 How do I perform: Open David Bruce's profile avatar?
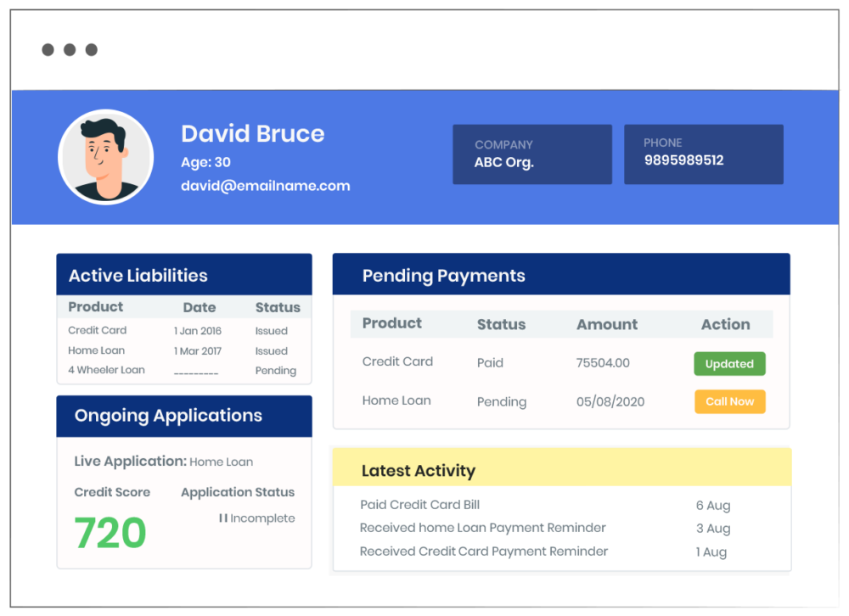[x=105, y=156]
